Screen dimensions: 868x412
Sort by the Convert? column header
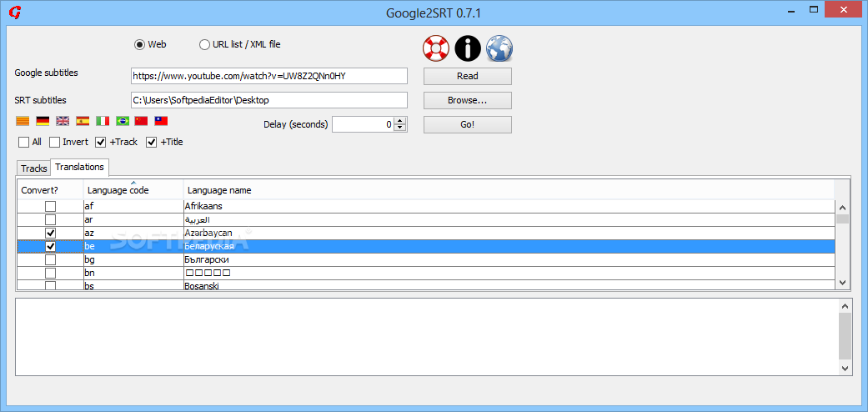point(50,190)
